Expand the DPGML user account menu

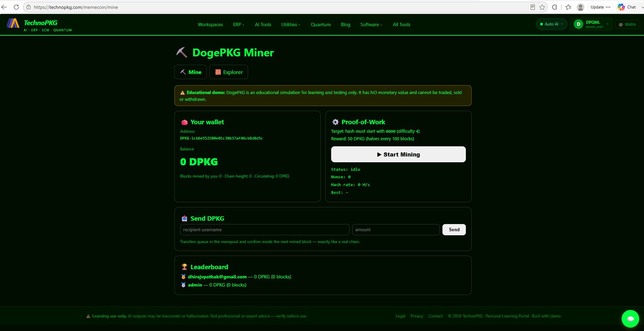[x=591, y=24]
